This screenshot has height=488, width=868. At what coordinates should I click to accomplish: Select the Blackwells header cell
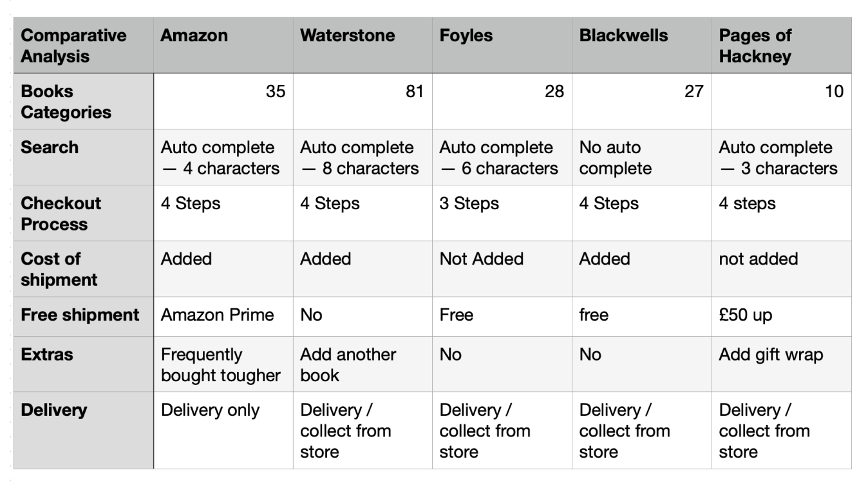pos(642,45)
